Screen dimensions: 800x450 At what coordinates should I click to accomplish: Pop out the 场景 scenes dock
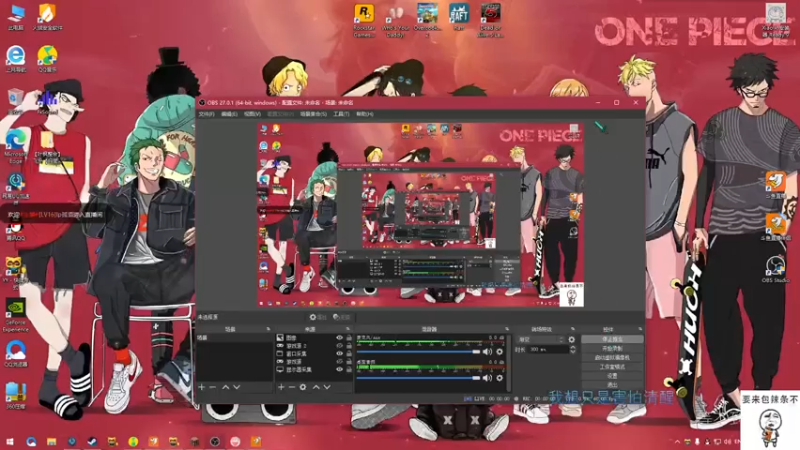(268, 329)
